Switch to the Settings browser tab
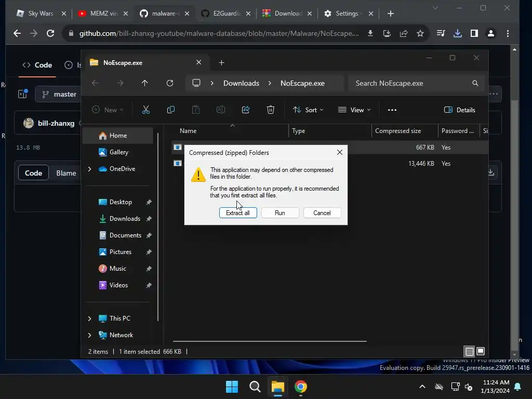532x399 pixels. point(349,14)
